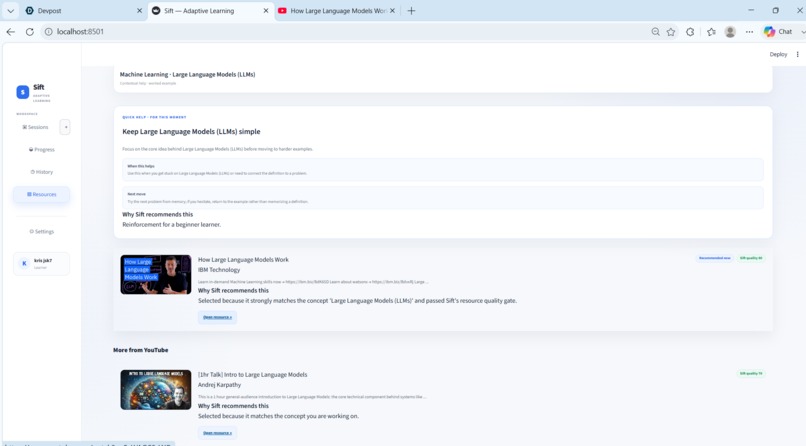
Task: Close the Devpost tab
Action: pos(139,11)
